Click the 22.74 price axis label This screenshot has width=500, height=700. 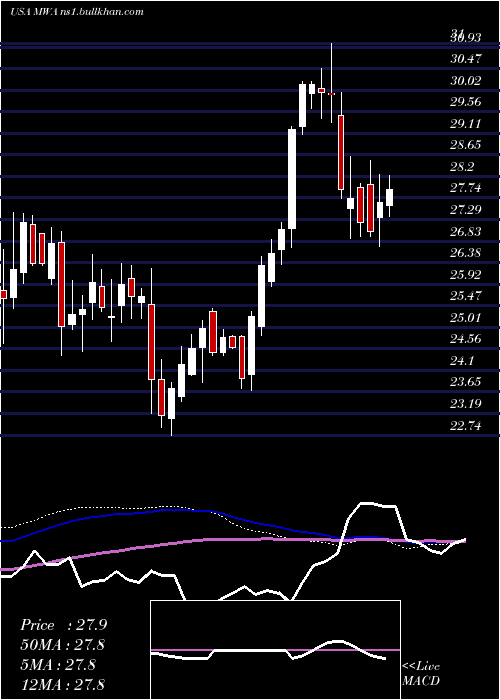(x=466, y=425)
